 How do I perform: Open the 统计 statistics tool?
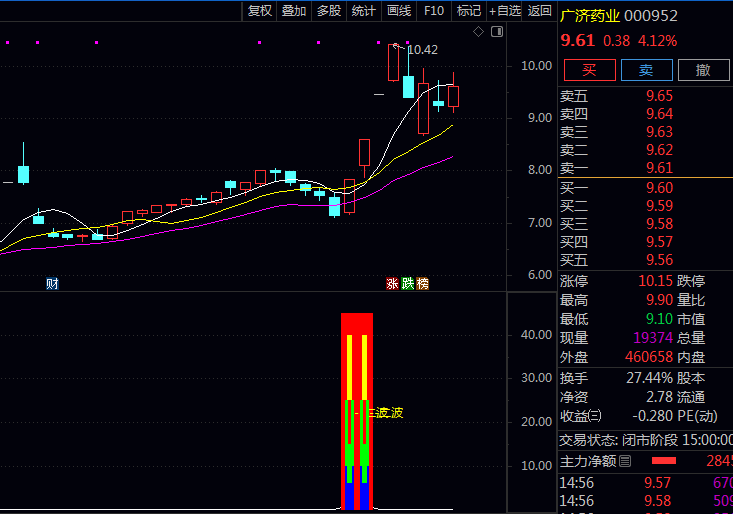[363, 11]
